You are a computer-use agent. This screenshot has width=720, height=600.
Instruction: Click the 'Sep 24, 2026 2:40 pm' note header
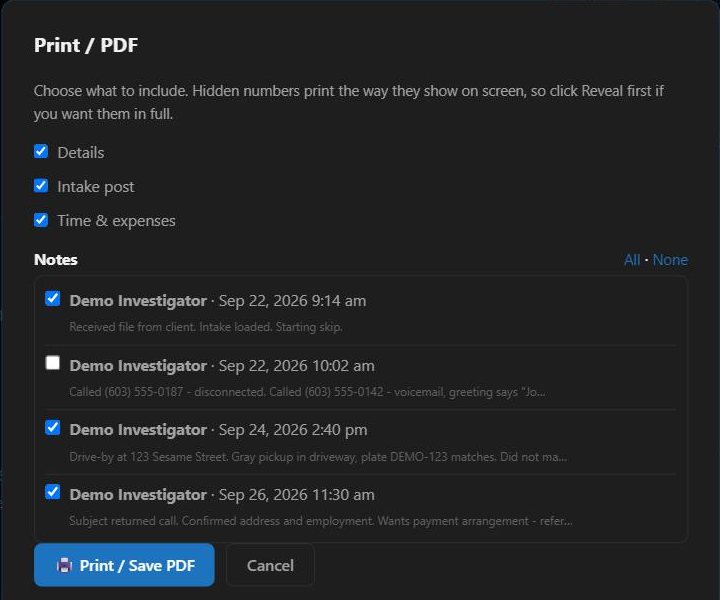click(x=218, y=430)
